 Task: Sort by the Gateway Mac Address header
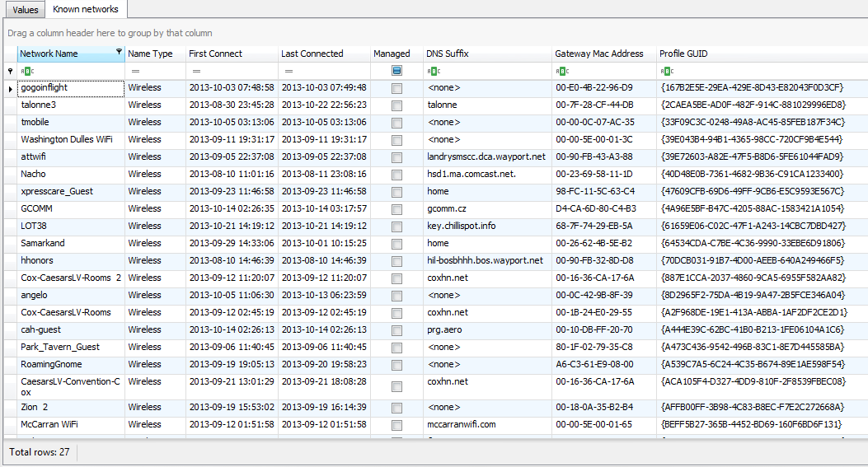(x=599, y=54)
